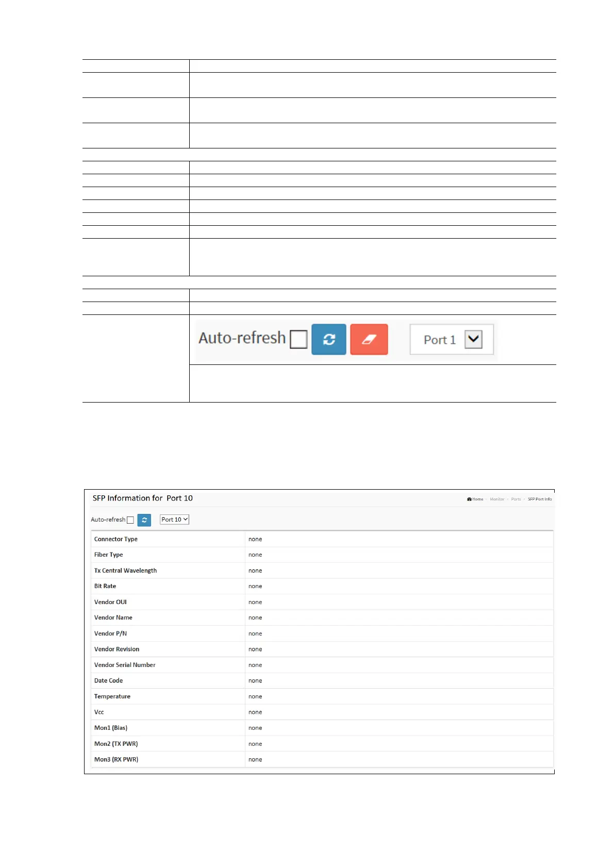Click 'SFP Information for Port 10' heading
Viewport: 614px width, 868px height.
[x=143, y=498]
